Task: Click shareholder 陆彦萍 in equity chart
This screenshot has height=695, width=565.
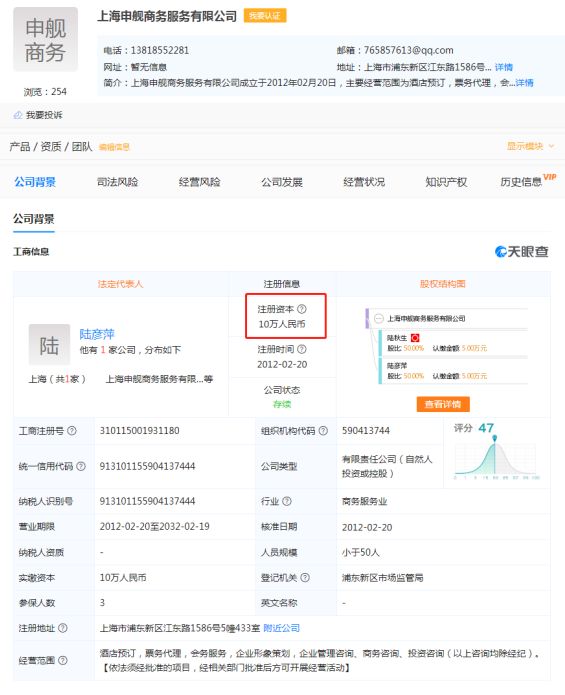Action: [397, 366]
